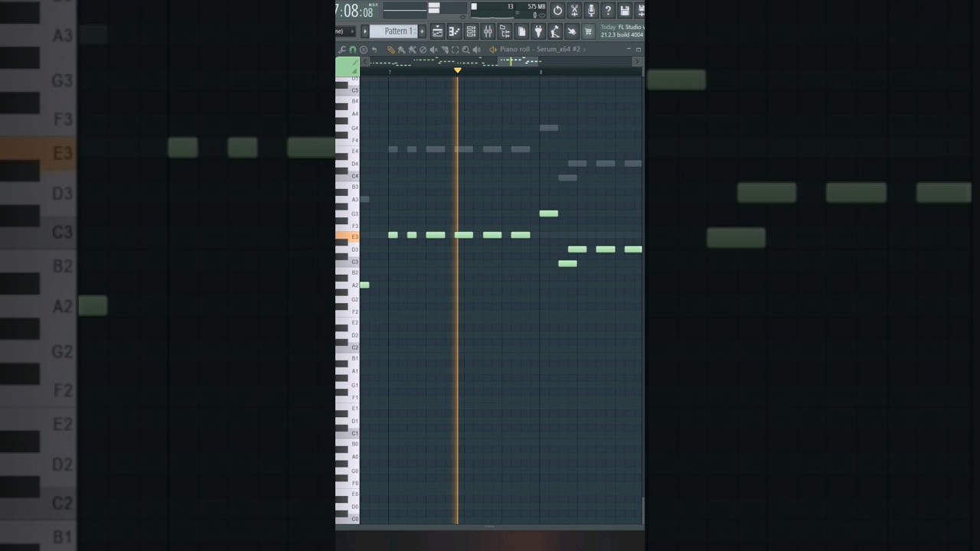Click the ghost G4 note in bar 8
The width and height of the screenshot is (980, 551).
click(549, 128)
